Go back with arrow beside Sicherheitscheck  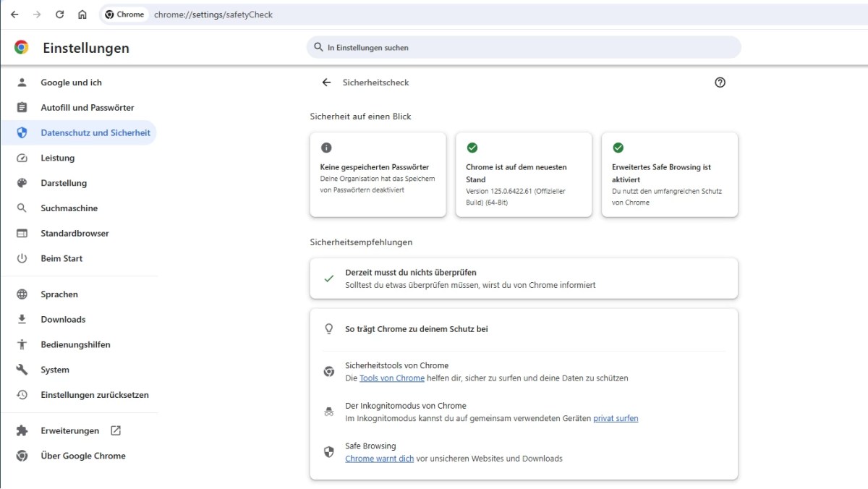pyautogui.click(x=326, y=82)
